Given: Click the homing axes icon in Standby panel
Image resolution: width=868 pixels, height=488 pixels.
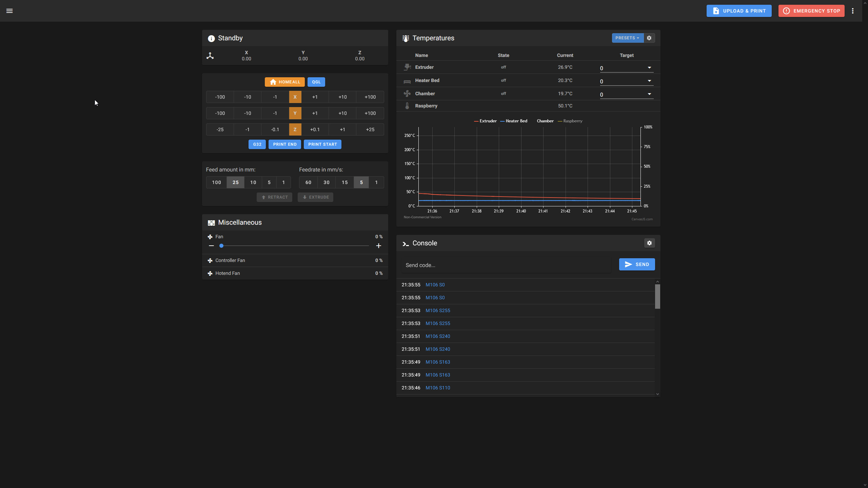Looking at the screenshot, I should [210, 55].
